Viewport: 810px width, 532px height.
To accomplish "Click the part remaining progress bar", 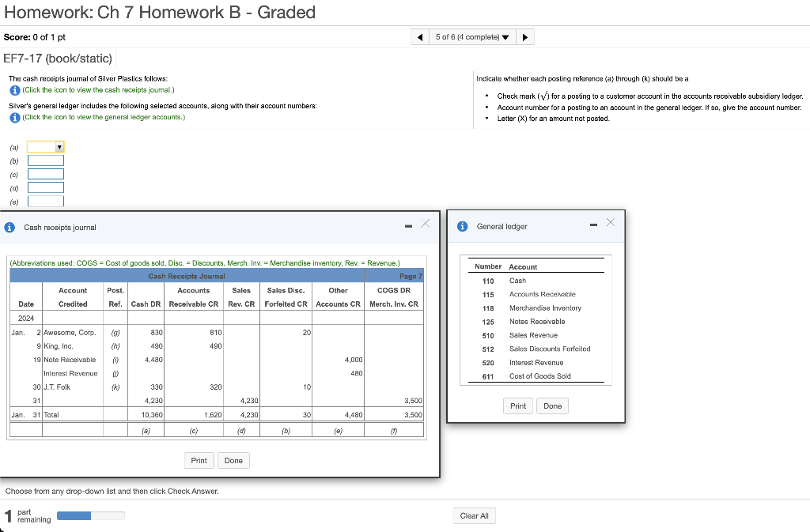I will pyautogui.click(x=90, y=515).
